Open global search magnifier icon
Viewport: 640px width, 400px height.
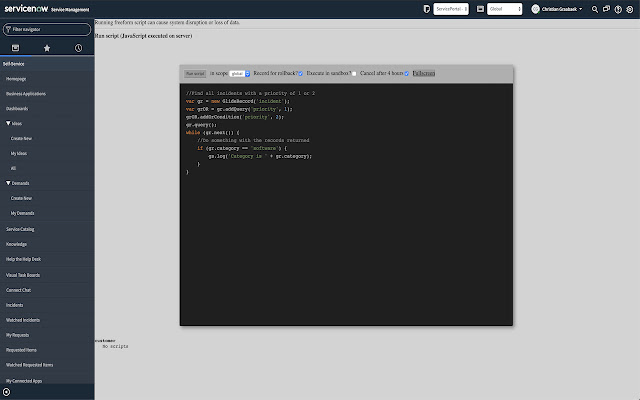click(x=595, y=9)
